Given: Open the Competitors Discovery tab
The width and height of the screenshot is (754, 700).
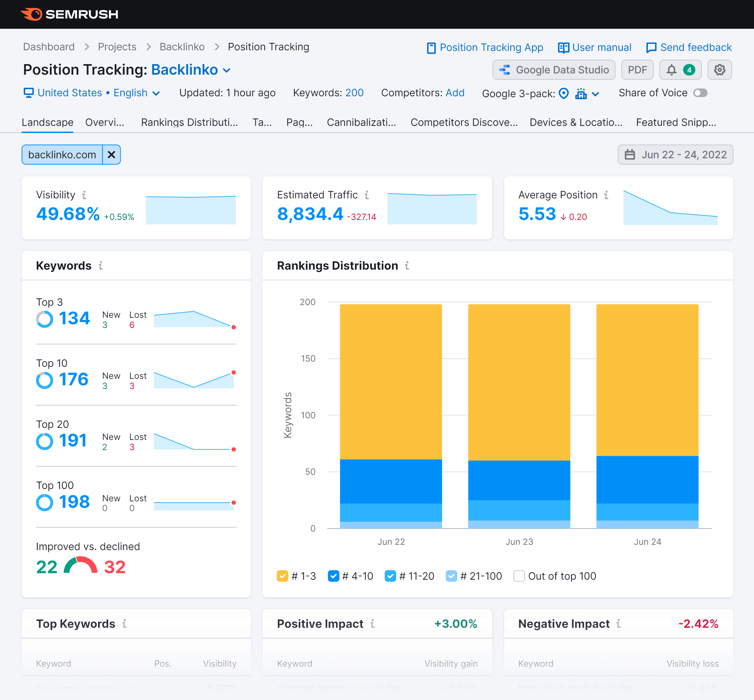Looking at the screenshot, I should (x=464, y=122).
